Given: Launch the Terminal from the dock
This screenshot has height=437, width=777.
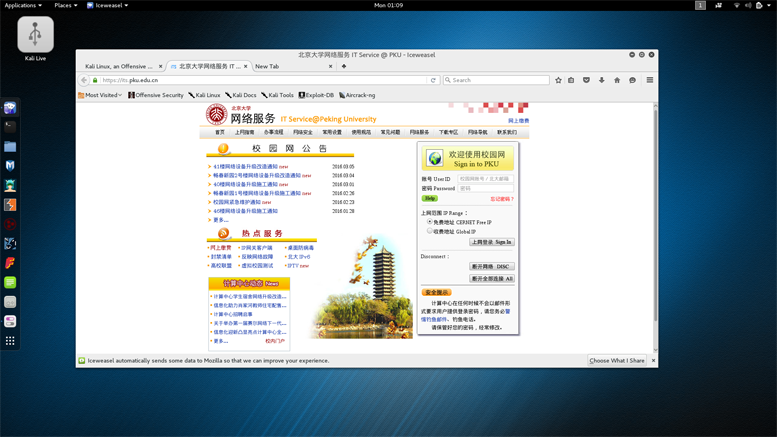Looking at the screenshot, I should [x=10, y=127].
